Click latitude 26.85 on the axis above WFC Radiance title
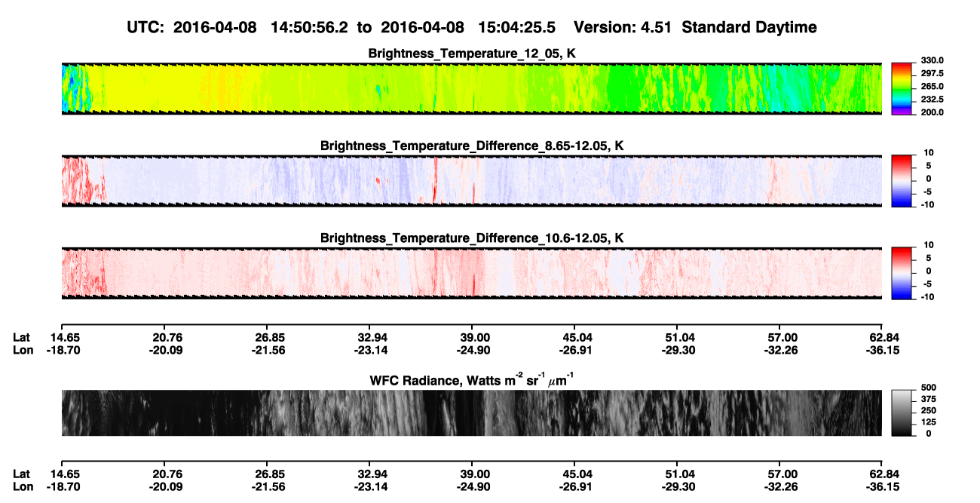 click(269, 338)
